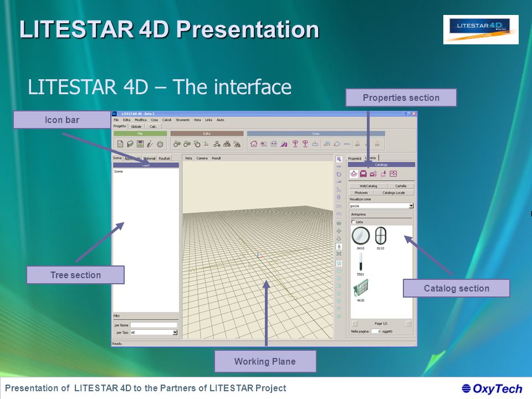Image resolution: width=532 pixels, height=399 pixels.
Task: Click the Catalogo Locale button
Action: (x=393, y=193)
